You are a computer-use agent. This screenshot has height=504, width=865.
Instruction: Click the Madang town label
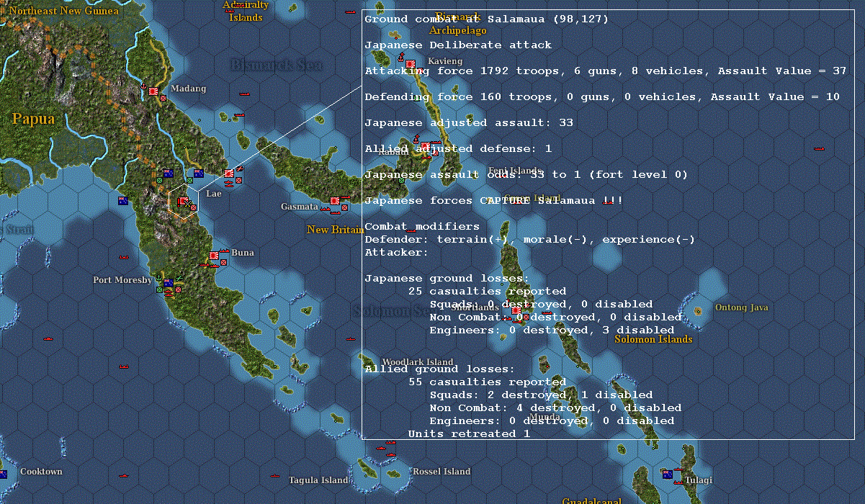tap(189, 89)
